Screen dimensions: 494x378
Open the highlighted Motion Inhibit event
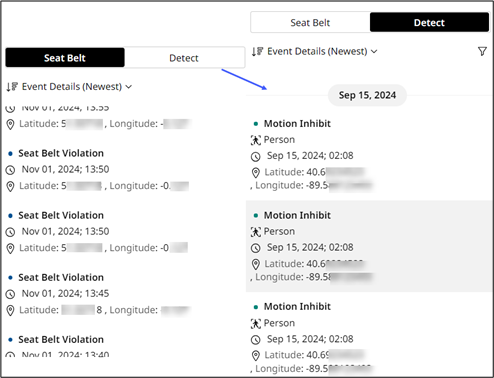(370, 246)
